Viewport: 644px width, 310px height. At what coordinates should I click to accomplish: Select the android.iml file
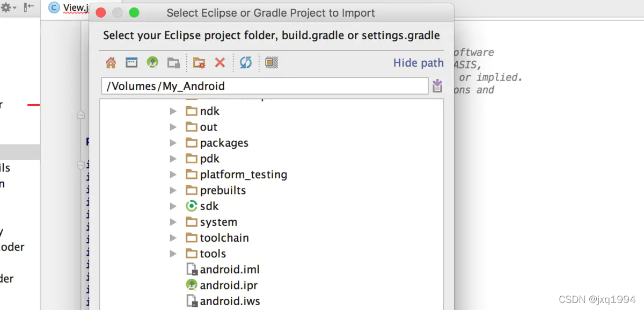click(x=230, y=270)
